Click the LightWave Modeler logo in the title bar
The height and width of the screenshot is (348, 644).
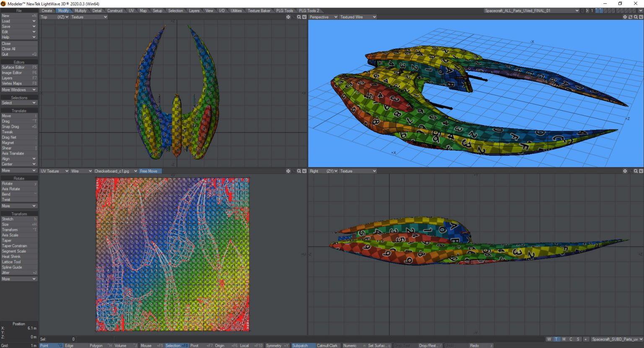pos(3,3)
